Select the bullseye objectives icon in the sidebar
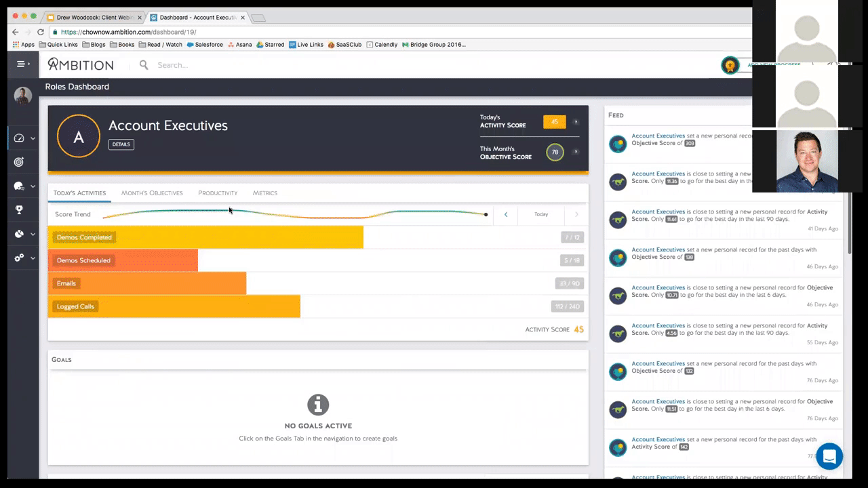Viewport: 868px width, 488px height. 18,162
